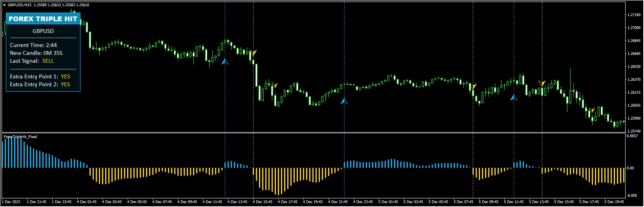Image resolution: width=644 pixels, height=207 pixels.
Task: Click the blue buy arrow near 5 Dec 11:45
Action: tap(514, 97)
